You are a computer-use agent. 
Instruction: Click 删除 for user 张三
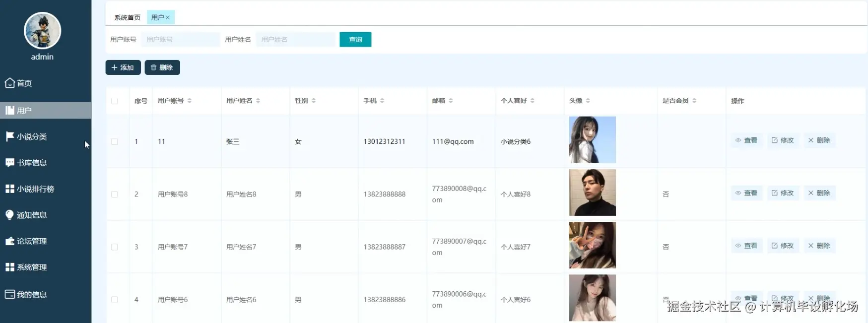(819, 140)
